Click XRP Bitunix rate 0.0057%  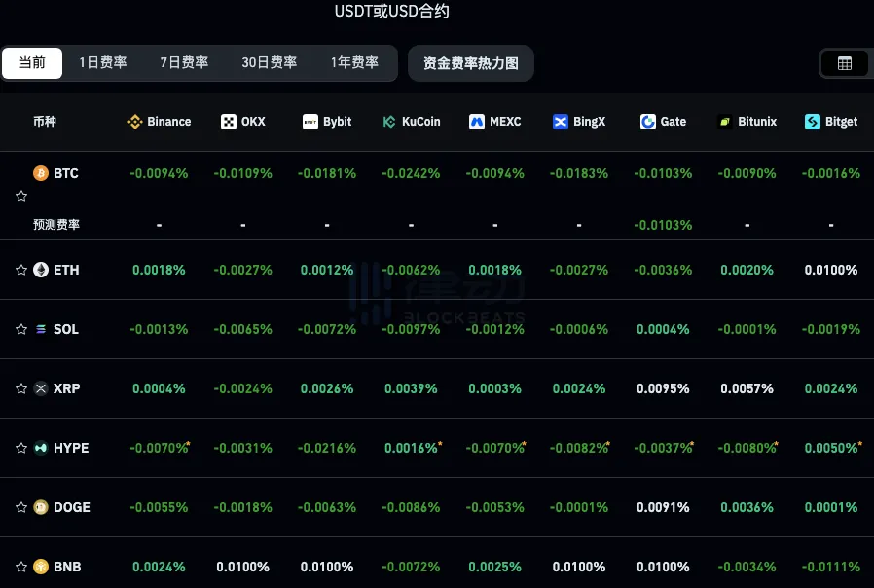(747, 389)
